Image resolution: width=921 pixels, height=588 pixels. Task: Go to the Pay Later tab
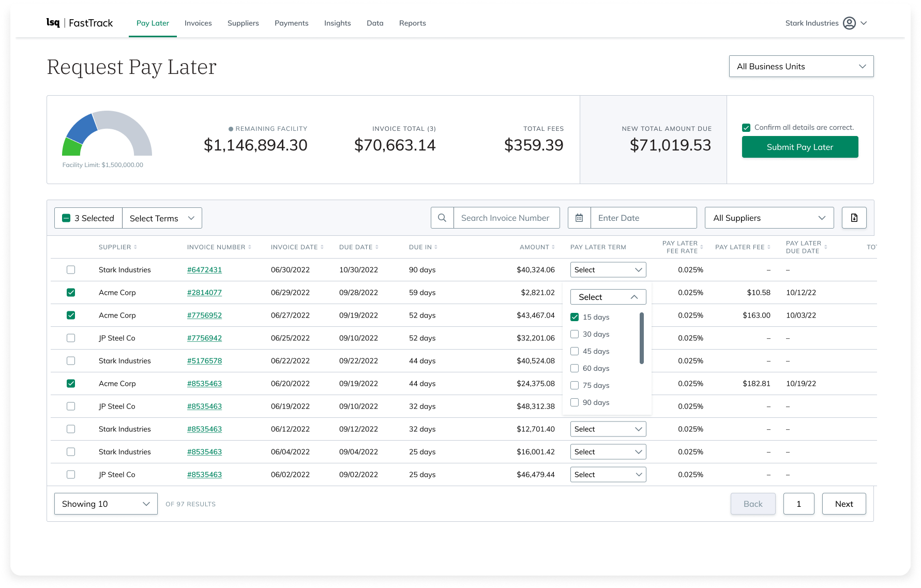(x=153, y=23)
